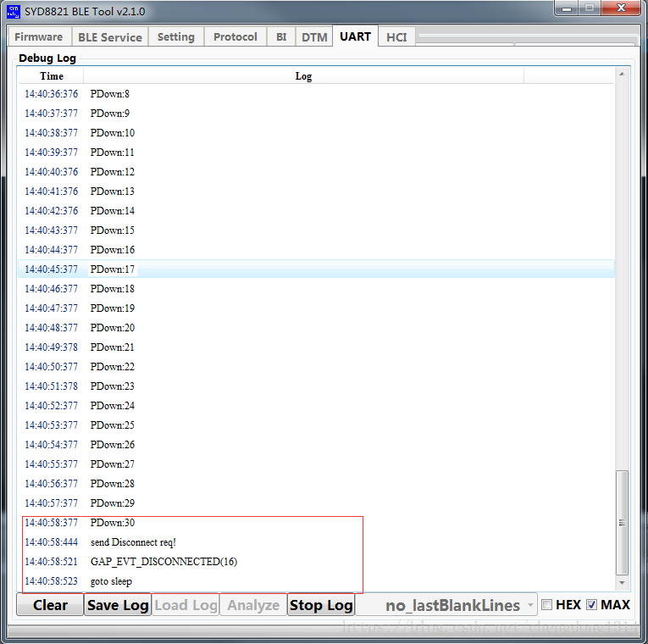Select the PDown:25 log row
Screen dimensions: 648x644
[x=316, y=425]
